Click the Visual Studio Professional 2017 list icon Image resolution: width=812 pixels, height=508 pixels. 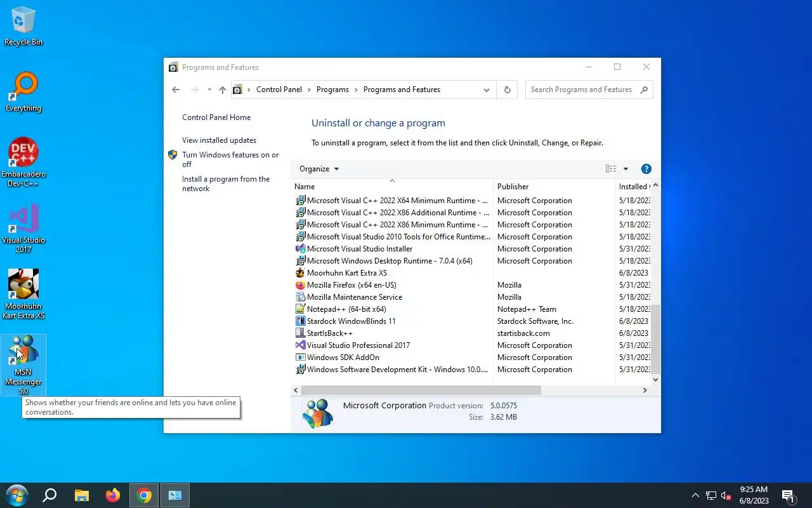click(301, 345)
